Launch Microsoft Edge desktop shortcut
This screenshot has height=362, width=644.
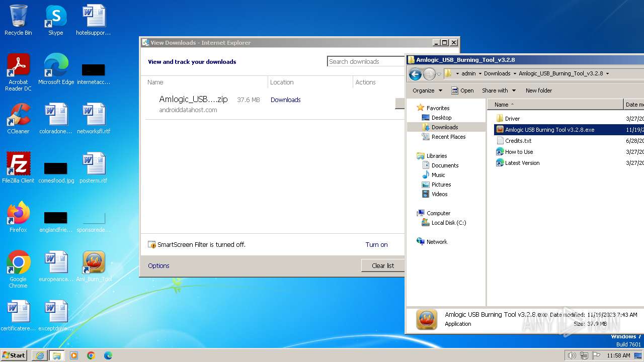click(x=56, y=69)
